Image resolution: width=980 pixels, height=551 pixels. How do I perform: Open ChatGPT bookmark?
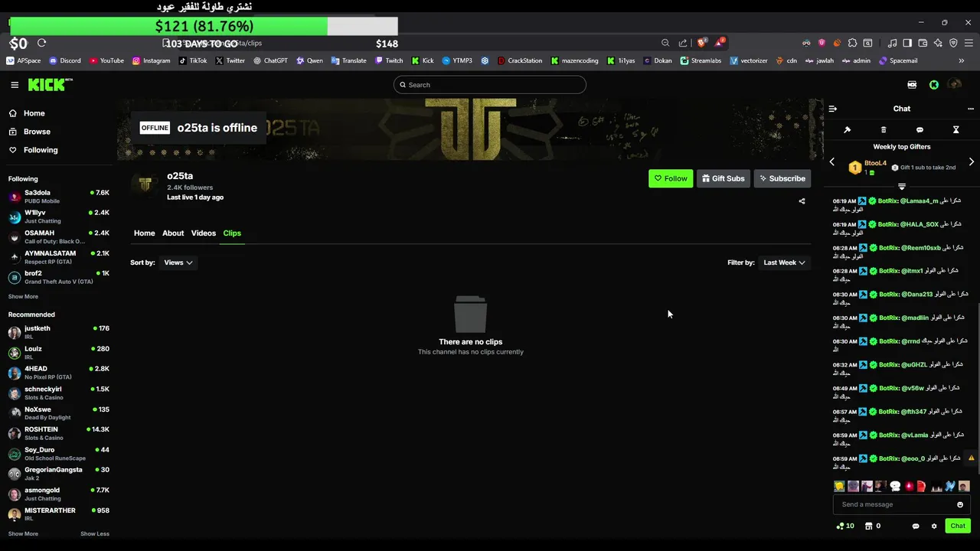pyautogui.click(x=270, y=60)
